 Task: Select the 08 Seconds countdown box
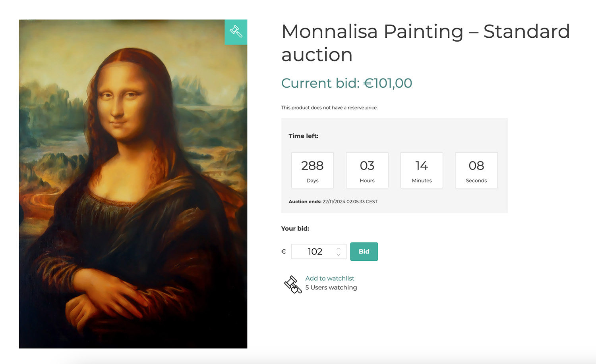point(476,170)
